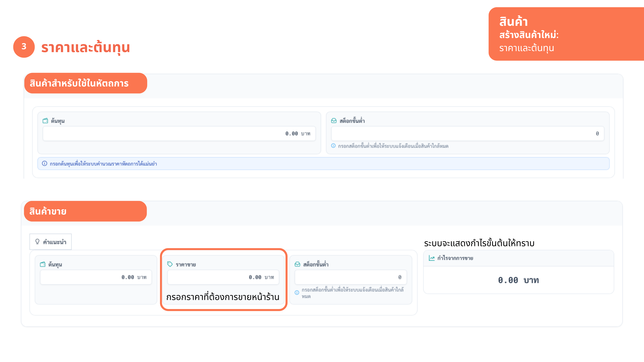Click the blue กรอกต้นทุนเพื่อให้ระบบคำนวณ info banner text

103,164
